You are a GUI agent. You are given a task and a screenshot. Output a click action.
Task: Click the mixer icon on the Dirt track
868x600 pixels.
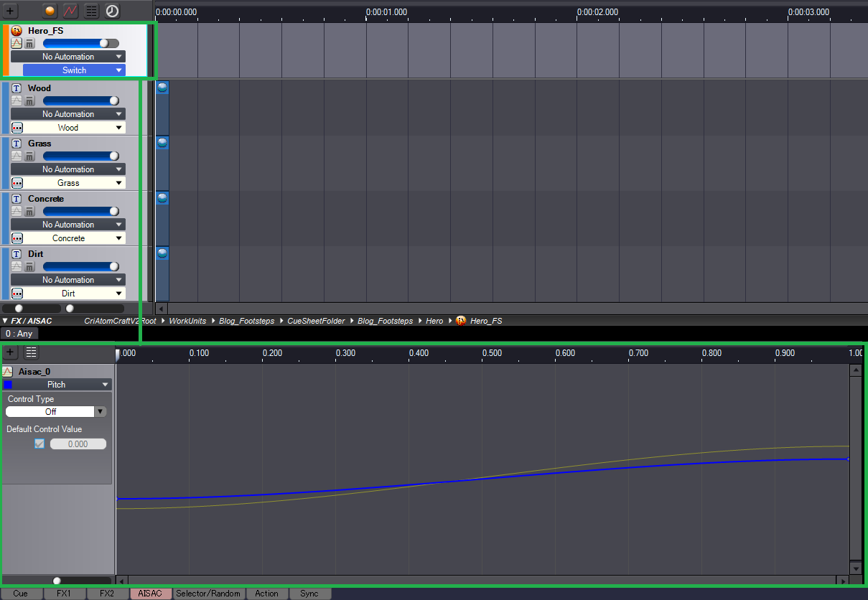[x=29, y=267]
